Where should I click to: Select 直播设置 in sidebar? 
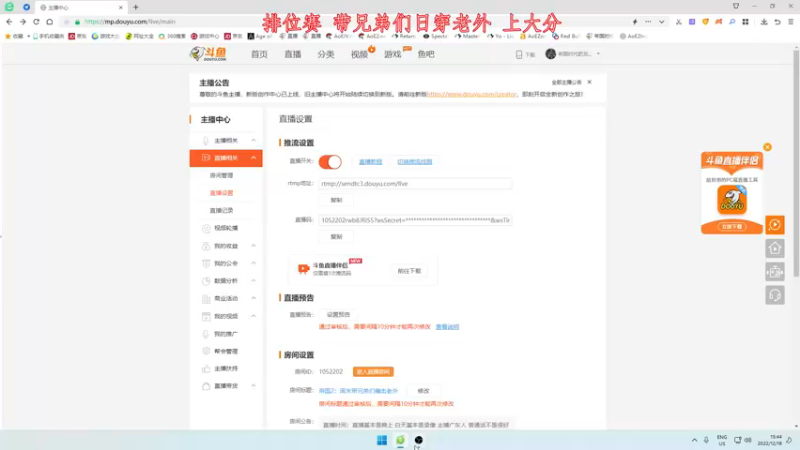pos(221,193)
